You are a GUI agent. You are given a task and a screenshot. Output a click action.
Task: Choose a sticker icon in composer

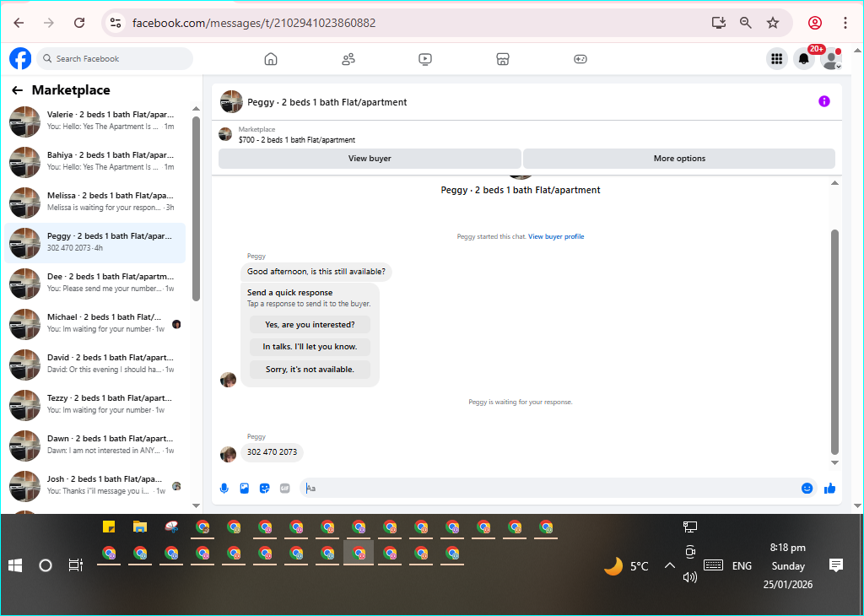point(264,489)
